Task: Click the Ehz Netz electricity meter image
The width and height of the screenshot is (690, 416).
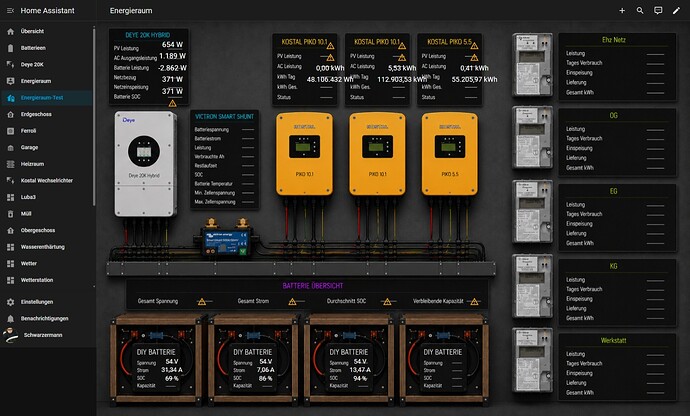Action: (x=532, y=65)
